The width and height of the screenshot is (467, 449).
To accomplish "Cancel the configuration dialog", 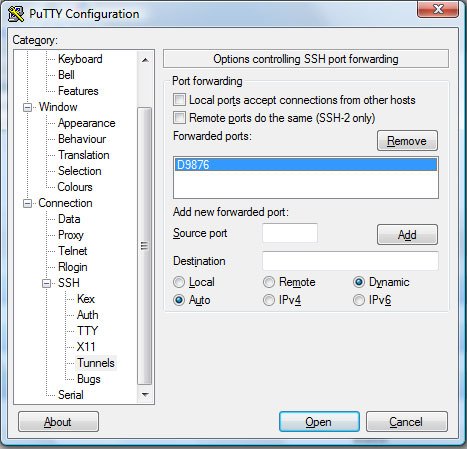I will click(407, 422).
